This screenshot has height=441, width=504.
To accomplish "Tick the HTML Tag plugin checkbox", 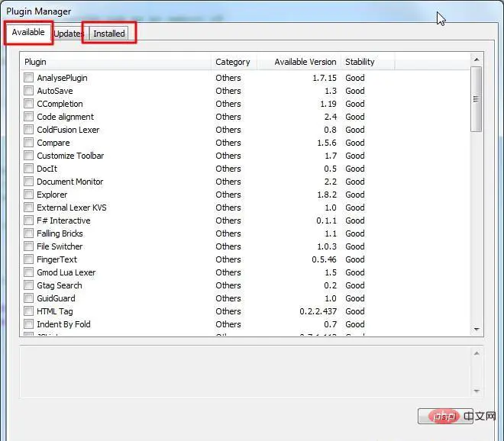I will 28,311.
